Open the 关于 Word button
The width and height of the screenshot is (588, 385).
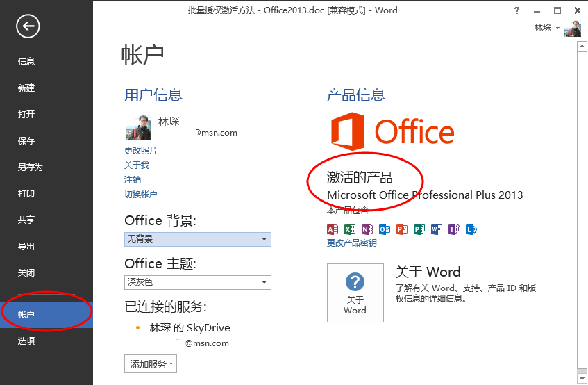tap(355, 293)
